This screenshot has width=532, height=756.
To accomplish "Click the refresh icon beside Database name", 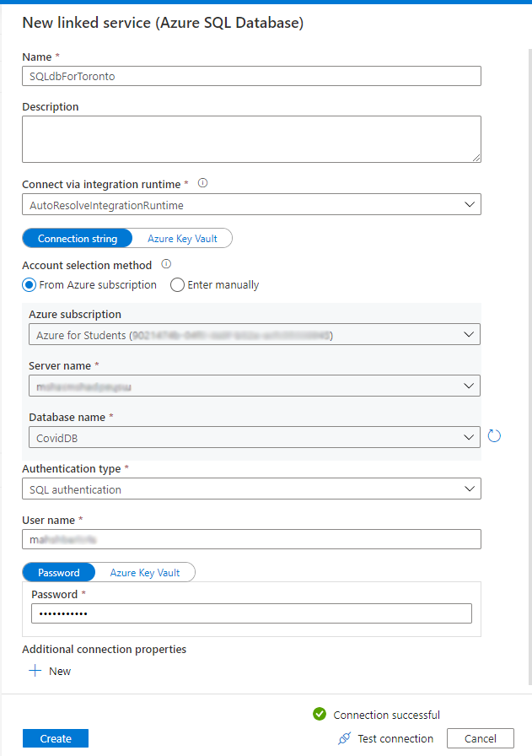I will pyautogui.click(x=495, y=436).
